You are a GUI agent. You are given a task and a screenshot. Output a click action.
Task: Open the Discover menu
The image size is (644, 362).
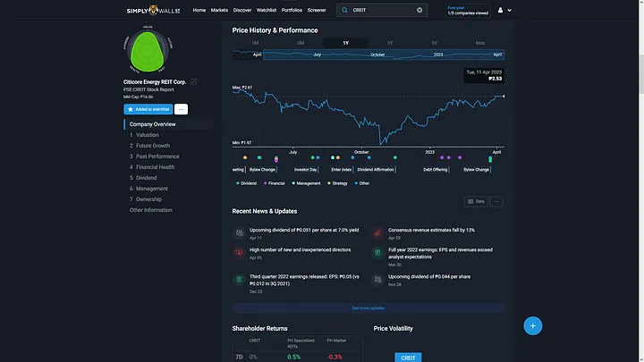tap(242, 10)
